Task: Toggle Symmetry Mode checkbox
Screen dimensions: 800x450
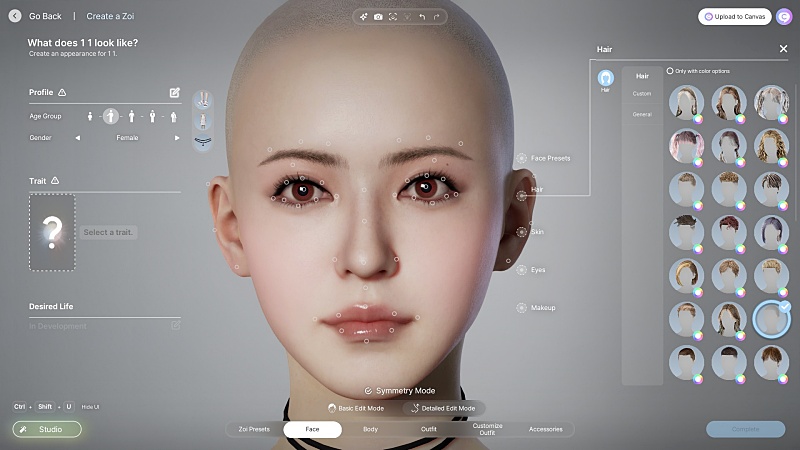Action: tap(368, 391)
